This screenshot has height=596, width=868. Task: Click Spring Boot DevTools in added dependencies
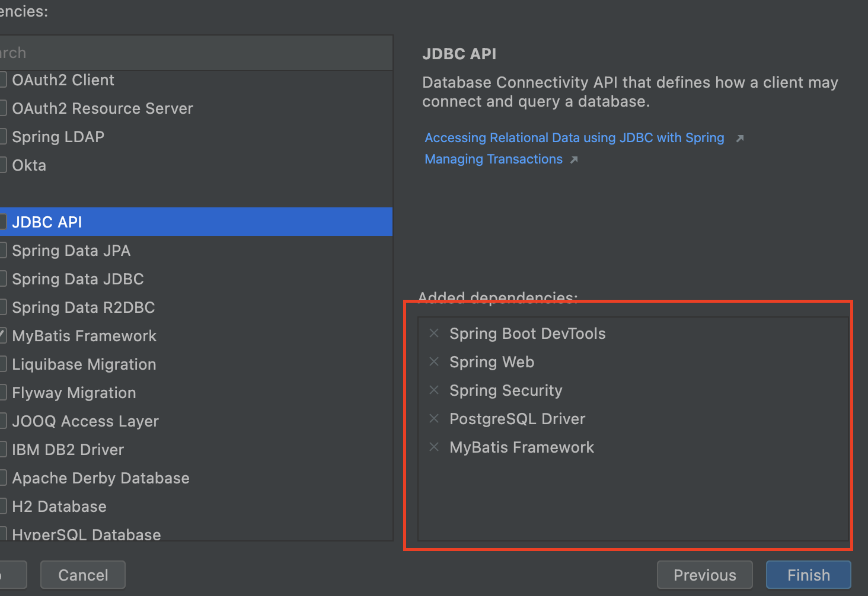527,334
